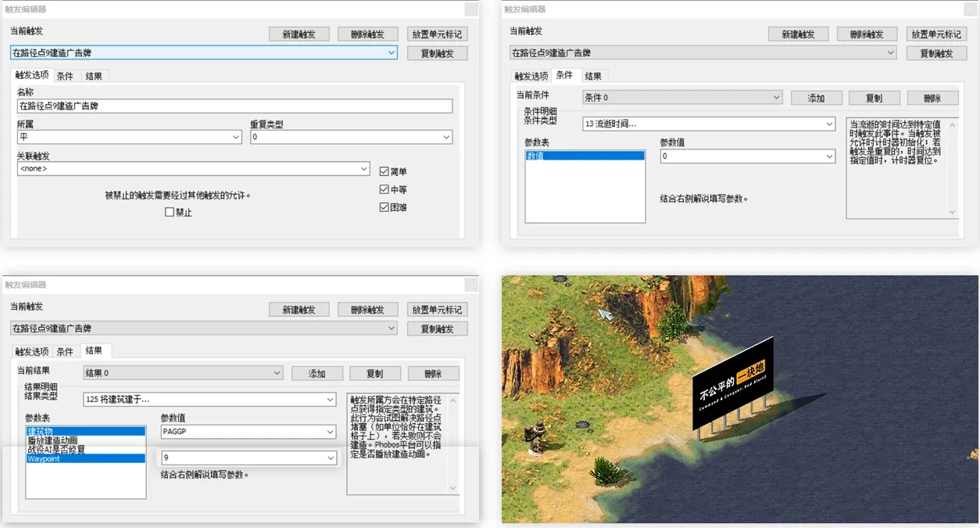This screenshot has height=528, width=980.
Task: Select 播放建造动画 in the 参数表 list
Action: point(85,440)
